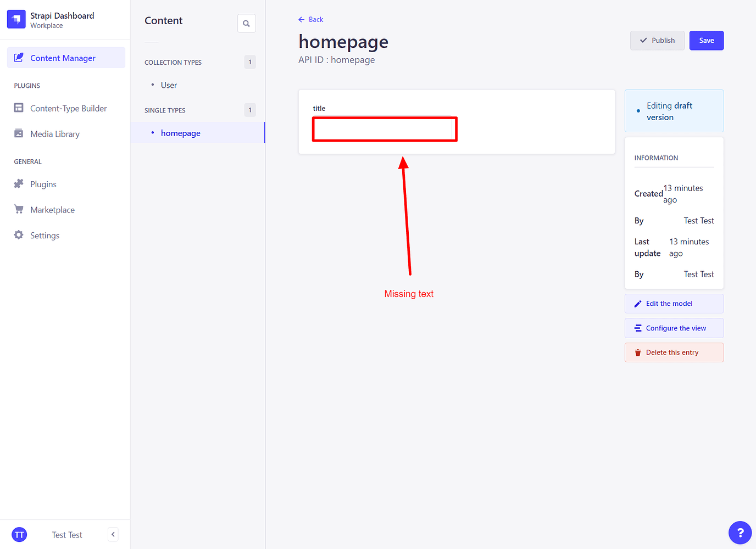Click the Settings gear icon
The height and width of the screenshot is (549, 756).
[x=19, y=235]
